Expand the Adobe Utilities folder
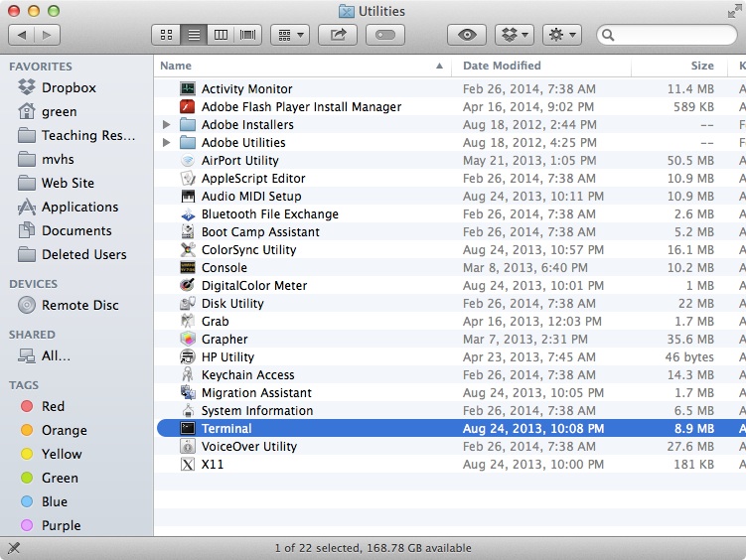Screen dimensions: 746x560 tap(167, 143)
